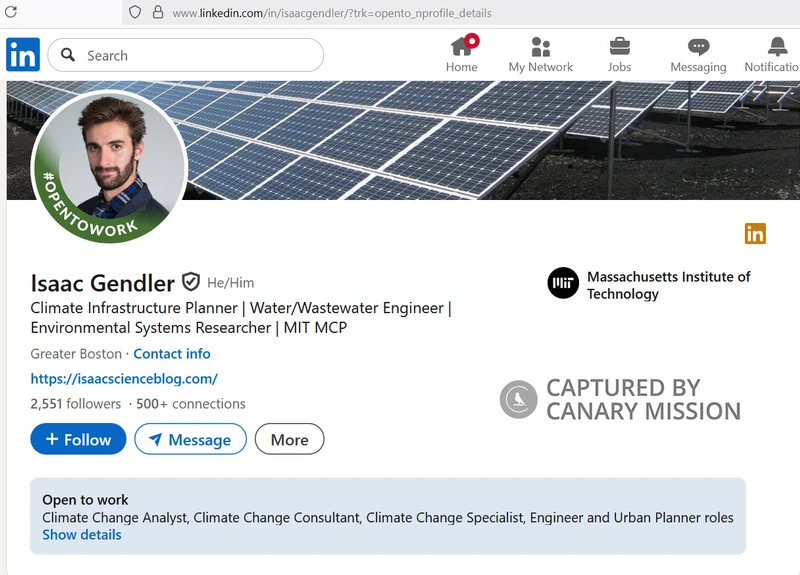Open the Notifications bell icon
This screenshot has height=575, width=800.
click(x=777, y=46)
